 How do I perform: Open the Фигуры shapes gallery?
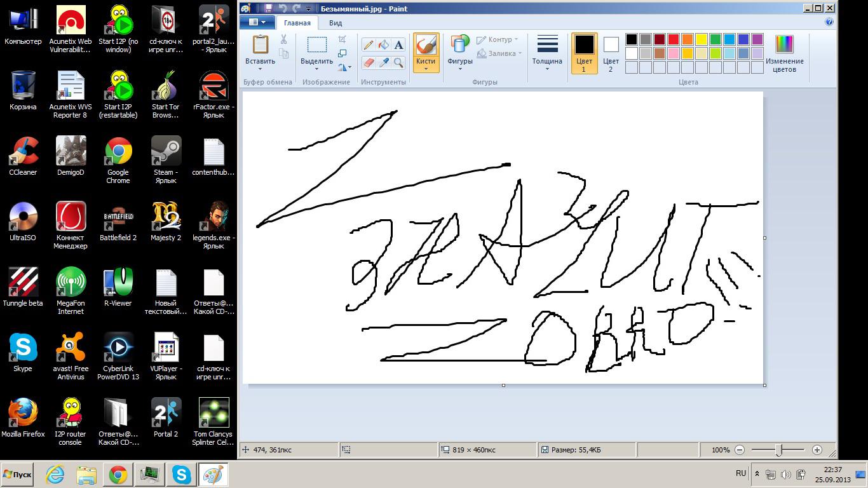tap(460, 53)
